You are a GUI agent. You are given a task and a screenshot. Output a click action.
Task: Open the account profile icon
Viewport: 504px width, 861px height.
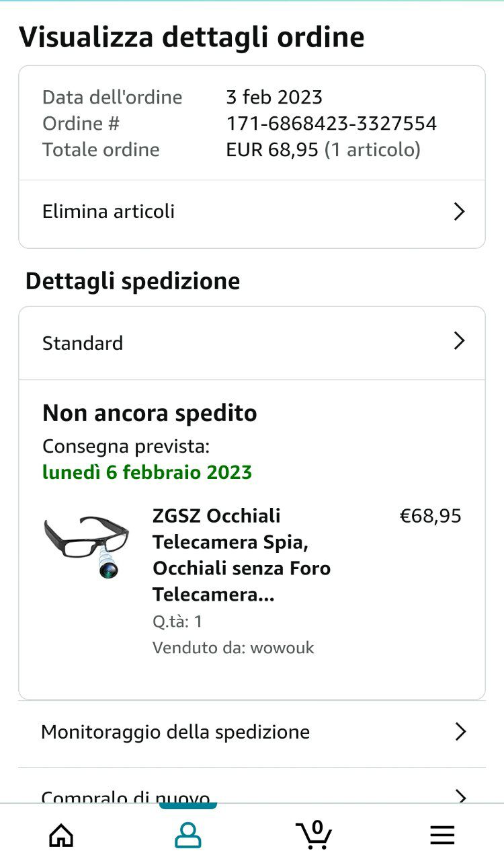[x=188, y=835]
